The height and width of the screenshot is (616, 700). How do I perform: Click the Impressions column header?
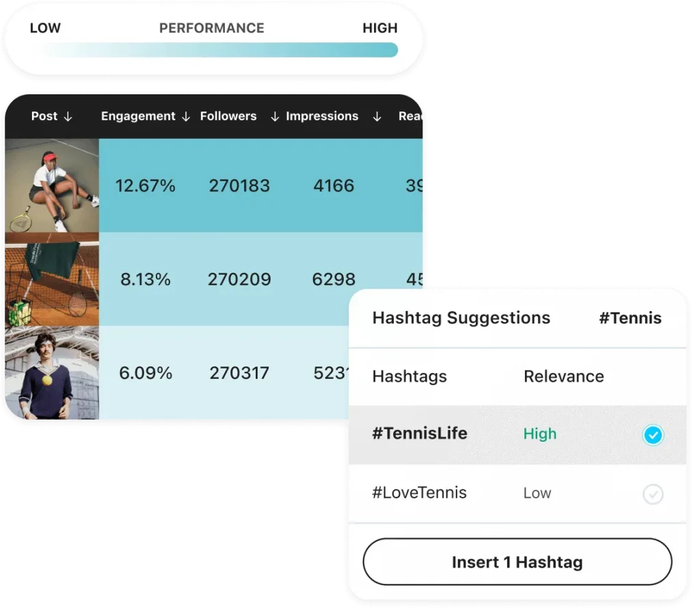pos(322,116)
